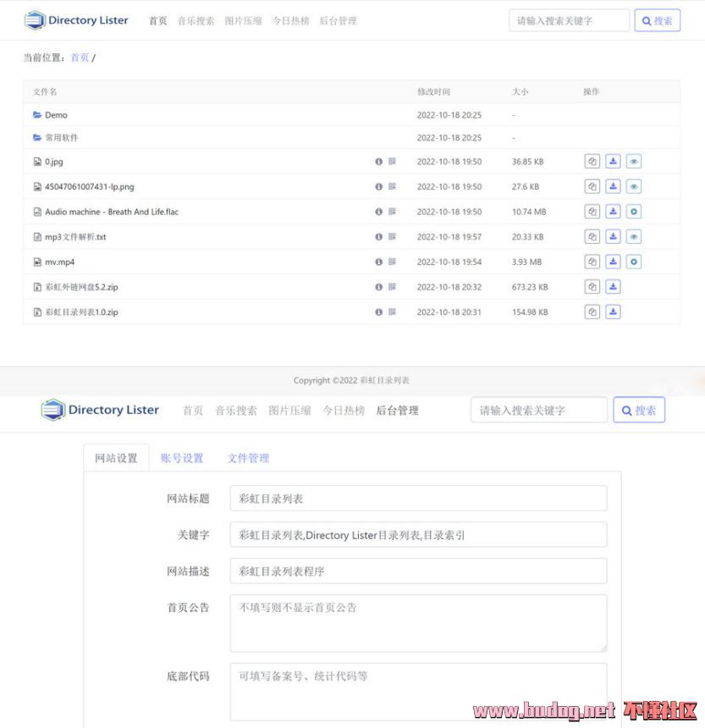Viewport: 705px width, 728px height.
Task: Download 彩虹外链网盘5.2.zip
Action: tap(613, 287)
